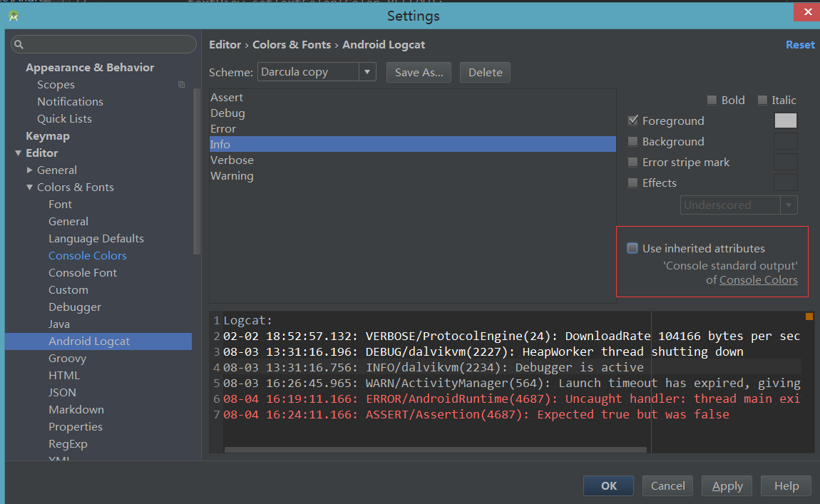This screenshot has width=820, height=504.
Task: Click the orange error stripe marker
Action: click(809, 317)
